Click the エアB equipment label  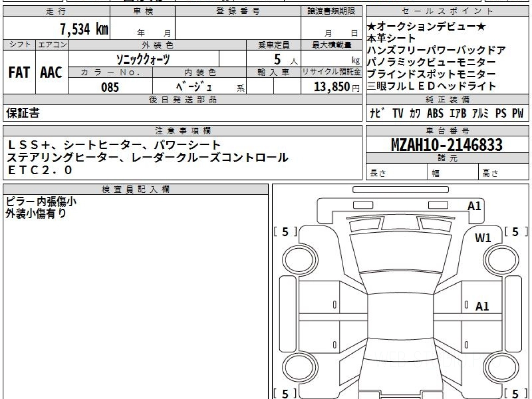(x=458, y=113)
